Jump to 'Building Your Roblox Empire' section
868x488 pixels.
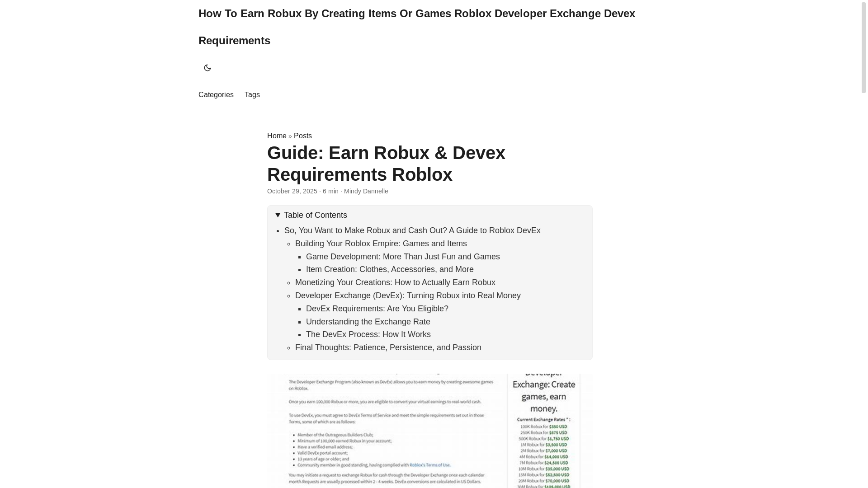pyautogui.click(x=381, y=244)
